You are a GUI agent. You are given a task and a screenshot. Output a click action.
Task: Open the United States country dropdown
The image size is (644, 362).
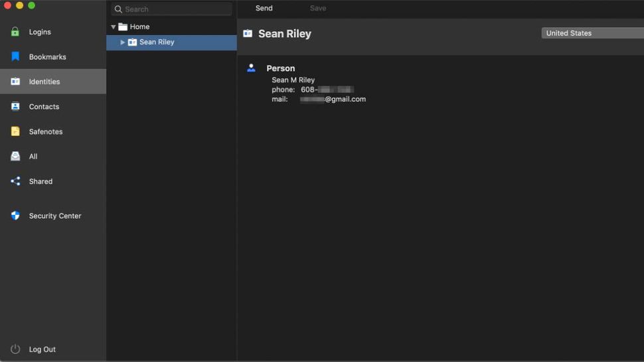coord(592,33)
